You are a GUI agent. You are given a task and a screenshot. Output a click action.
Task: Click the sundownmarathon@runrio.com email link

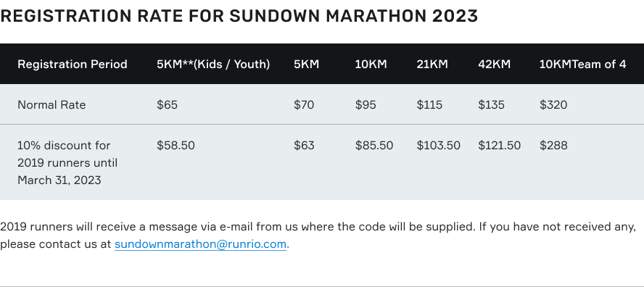click(200, 244)
